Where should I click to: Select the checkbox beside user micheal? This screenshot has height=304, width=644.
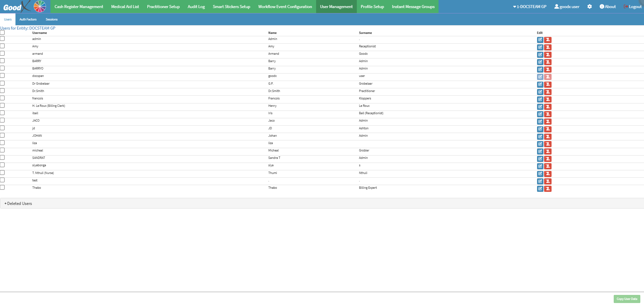[2, 150]
